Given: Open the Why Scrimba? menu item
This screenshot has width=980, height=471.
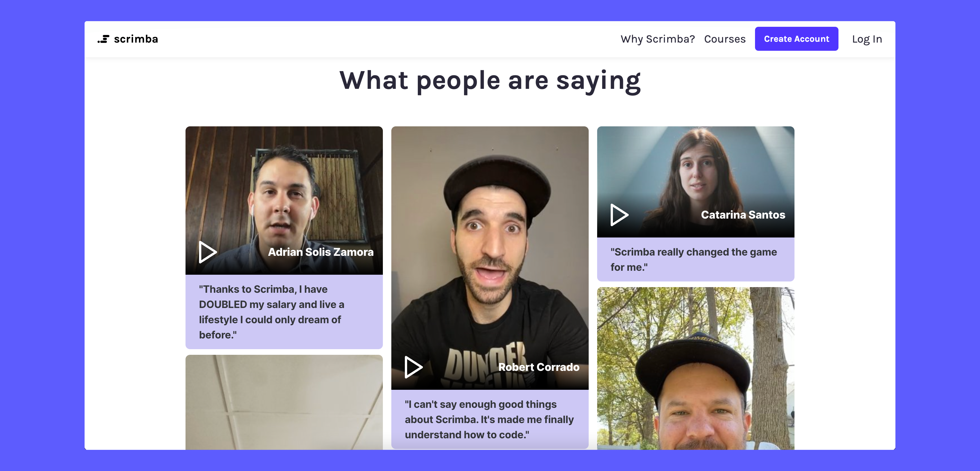Looking at the screenshot, I should 657,39.
